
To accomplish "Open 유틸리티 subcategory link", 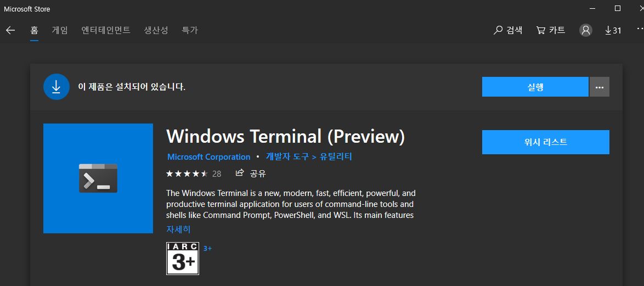I will pyautogui.click(x=336, y=157).
